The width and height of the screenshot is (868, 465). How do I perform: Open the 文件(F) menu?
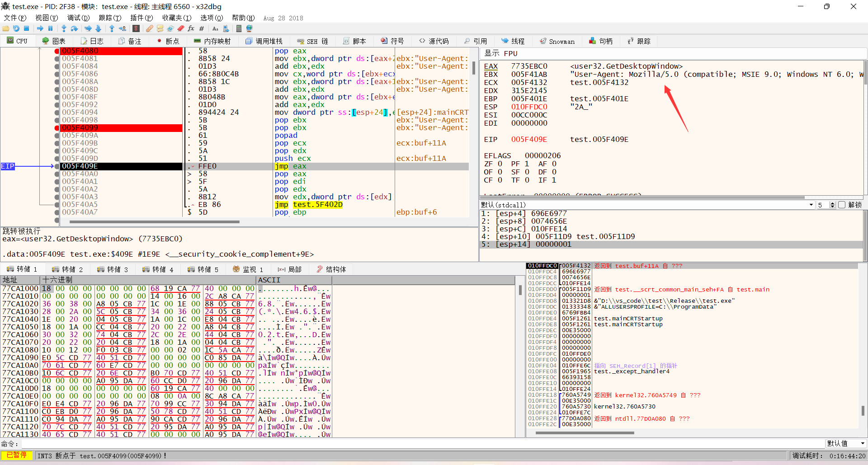click(x=15, y=18)
